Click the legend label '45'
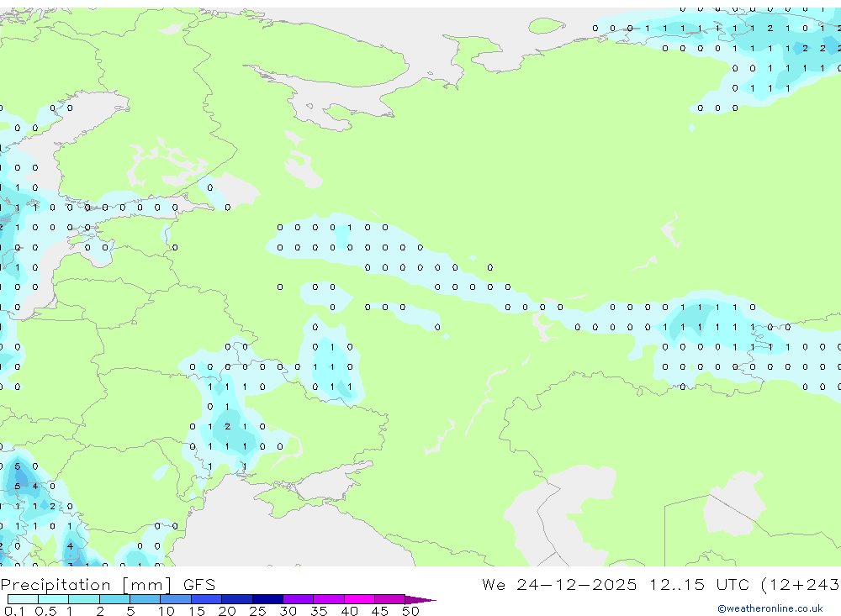Viewport: 841px width, 616px height. [x=380, y=611]
